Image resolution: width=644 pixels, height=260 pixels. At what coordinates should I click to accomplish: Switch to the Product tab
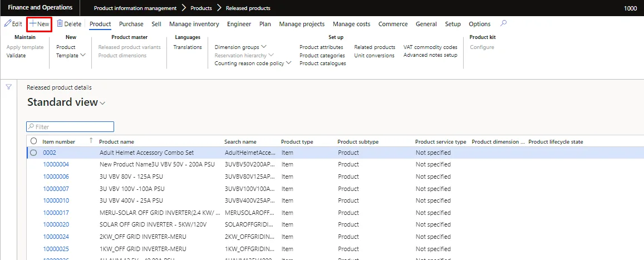click(100, 24)
